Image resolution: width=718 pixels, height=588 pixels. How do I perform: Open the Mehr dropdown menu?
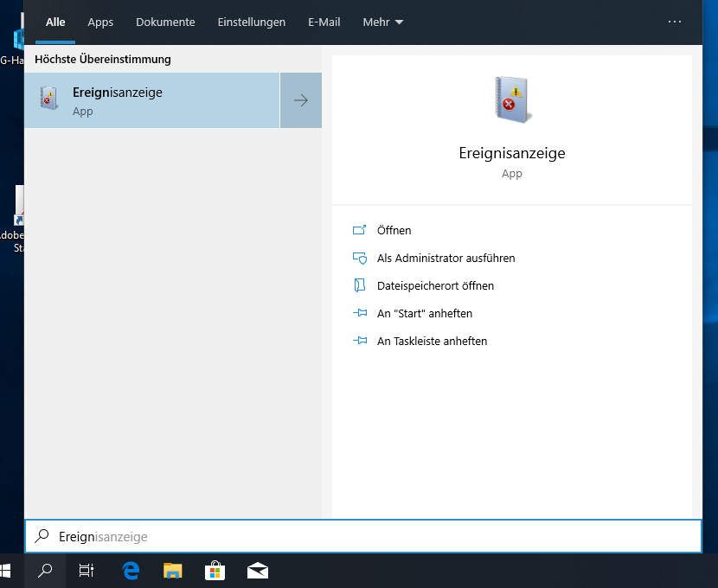click(x=383, y=22)
